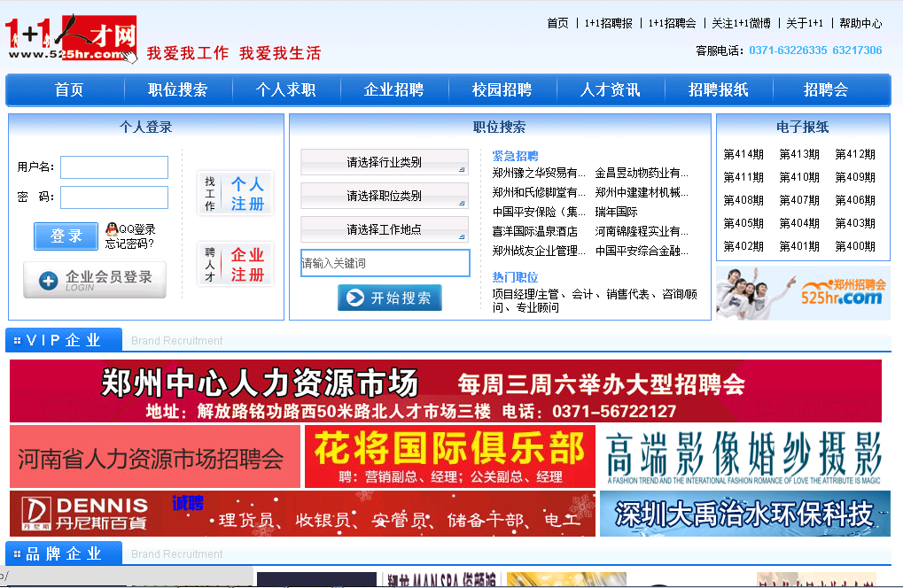This screenshot has width=903, height=588.
Task: Click the 密码 input field
Action: click(x=114, y=197)
